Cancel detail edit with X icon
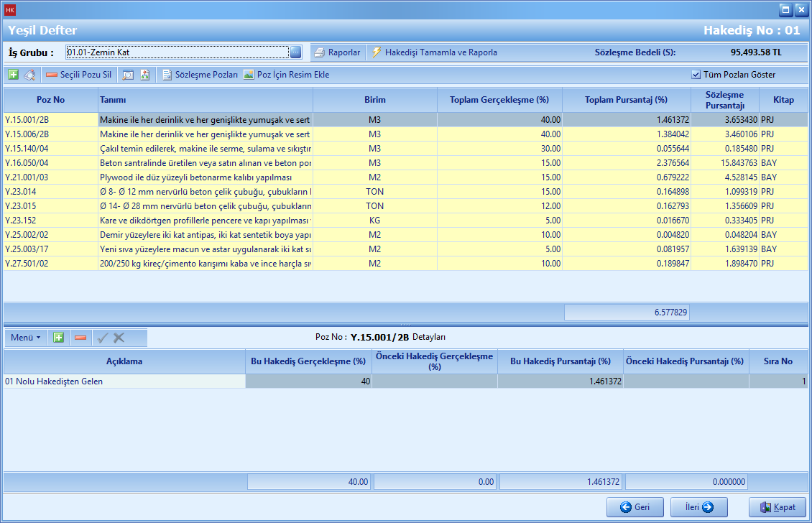The image size is (812, 523). tap(119, 337)
